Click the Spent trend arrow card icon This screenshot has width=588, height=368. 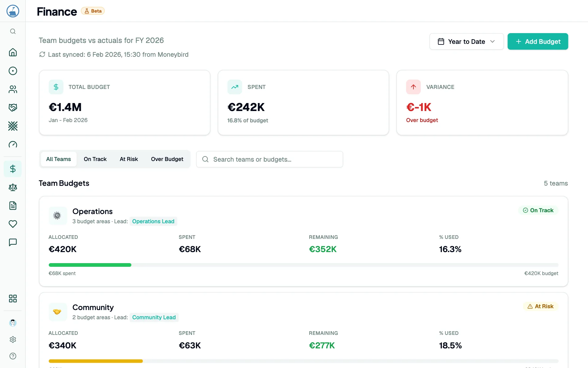point(235,87)
